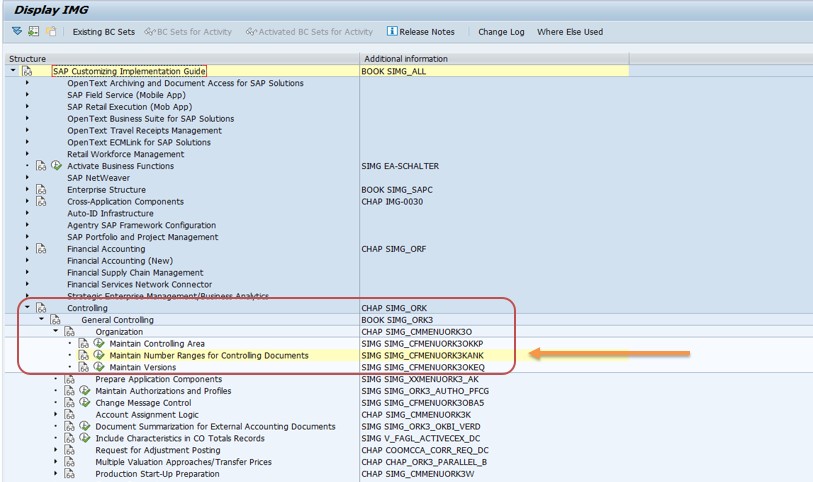The height and width of the screenshot is (482, 813).
Task: Execute Maintain Authorizations and Profiles activity icon
Action: tap(85, 391)
